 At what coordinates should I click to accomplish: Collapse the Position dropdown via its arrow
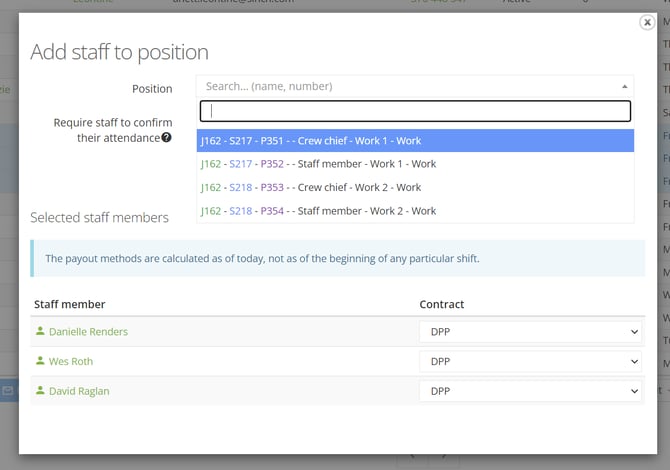click(625, 87)
